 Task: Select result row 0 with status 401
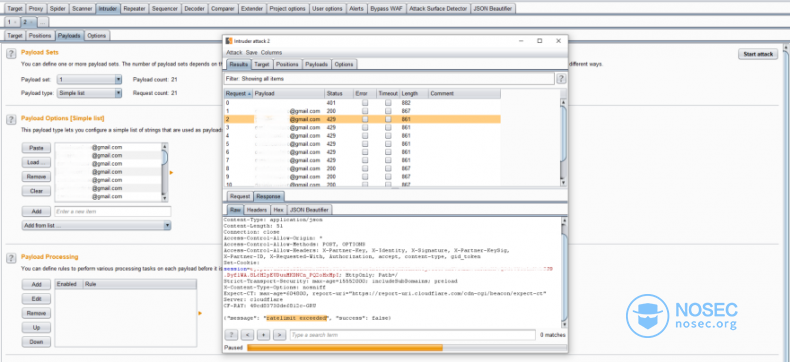pos(362,103)
